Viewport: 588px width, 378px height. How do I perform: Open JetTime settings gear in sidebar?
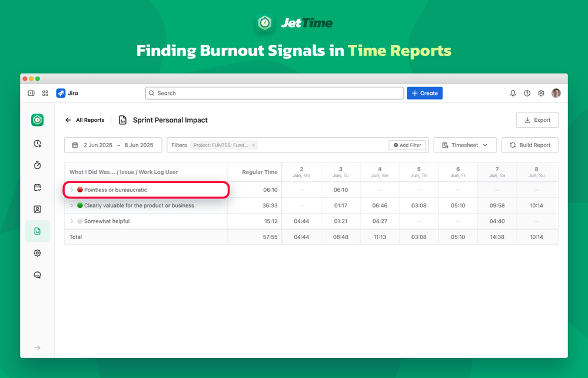[37, 253]
